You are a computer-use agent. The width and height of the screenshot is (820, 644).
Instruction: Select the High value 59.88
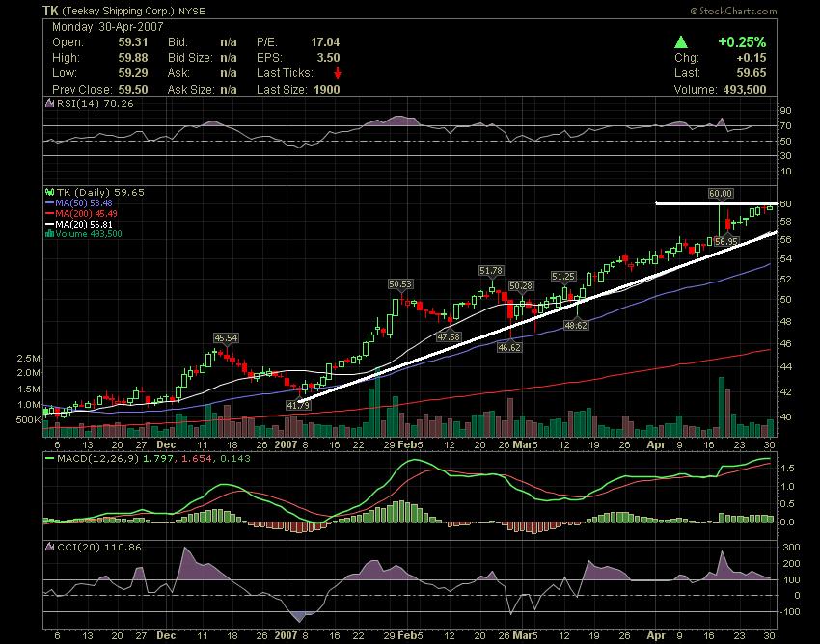133,58
